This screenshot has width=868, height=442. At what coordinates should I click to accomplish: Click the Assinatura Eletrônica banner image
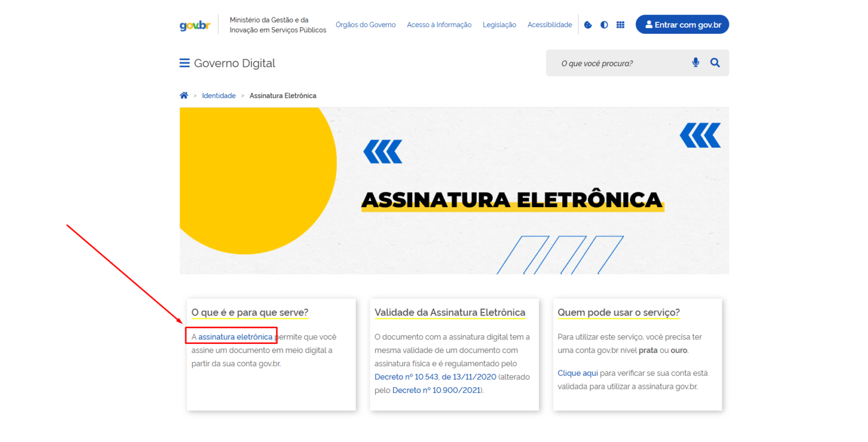454,191
